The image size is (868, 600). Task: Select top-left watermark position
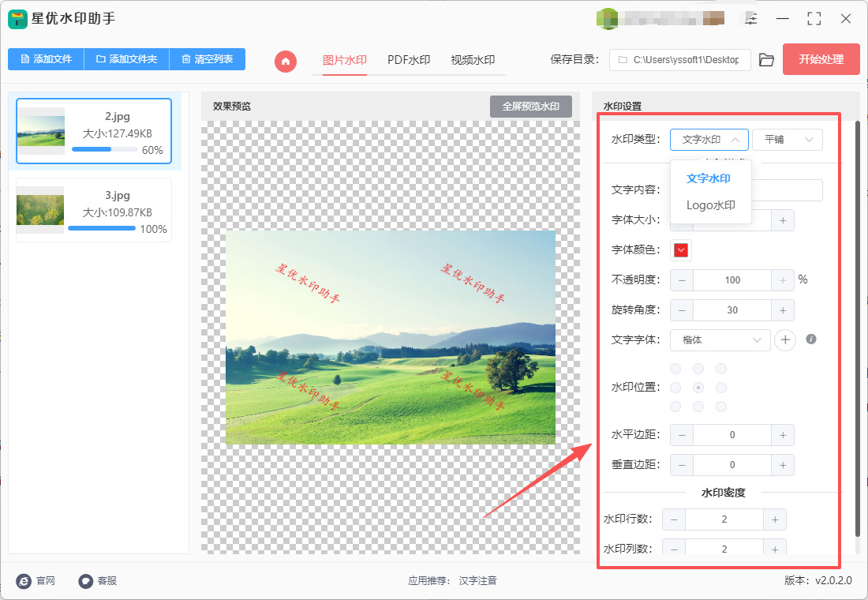[x=675, y=369]
